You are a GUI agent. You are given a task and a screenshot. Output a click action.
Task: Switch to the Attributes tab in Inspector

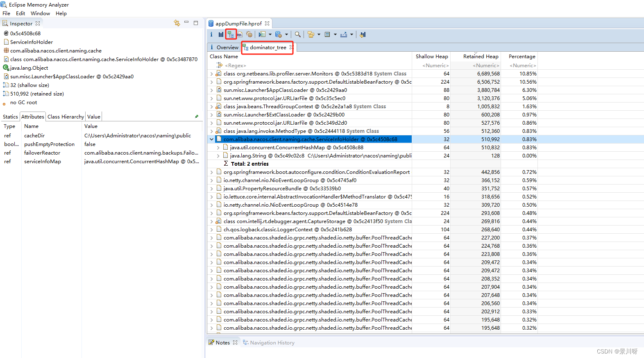coord(33,117)
